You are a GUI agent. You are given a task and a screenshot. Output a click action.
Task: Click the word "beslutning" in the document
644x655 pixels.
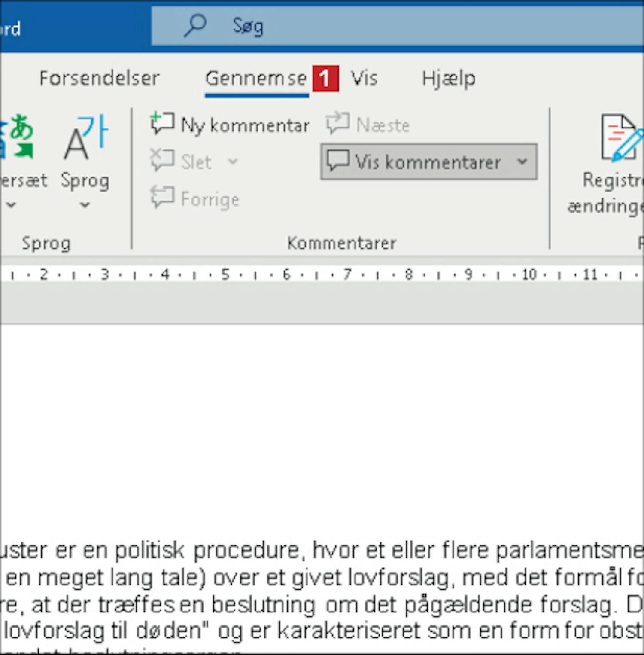263,605
